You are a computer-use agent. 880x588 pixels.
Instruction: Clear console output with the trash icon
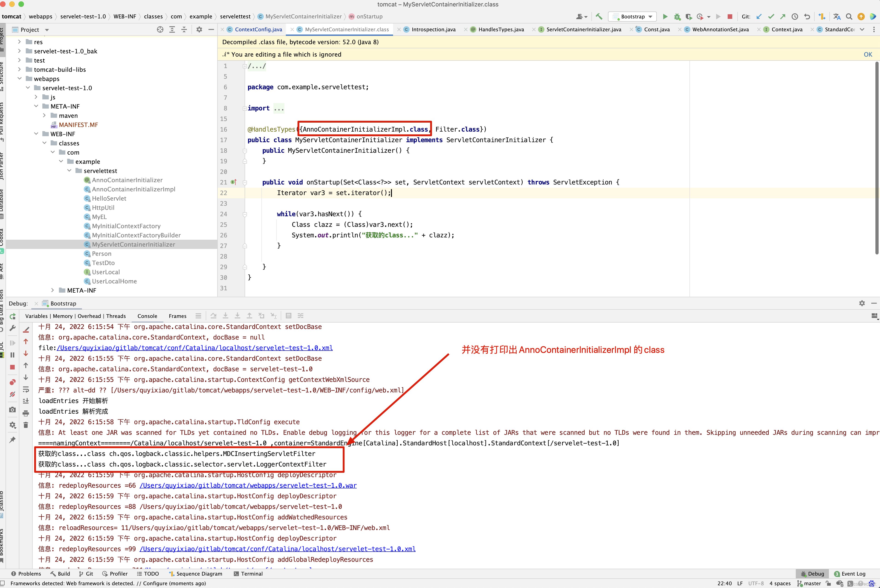[x=26, y=425]
